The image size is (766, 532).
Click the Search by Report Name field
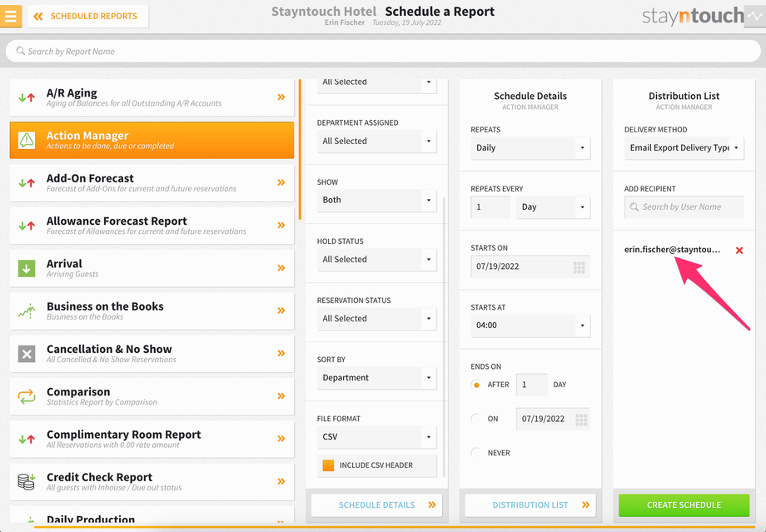pos(383,51)
